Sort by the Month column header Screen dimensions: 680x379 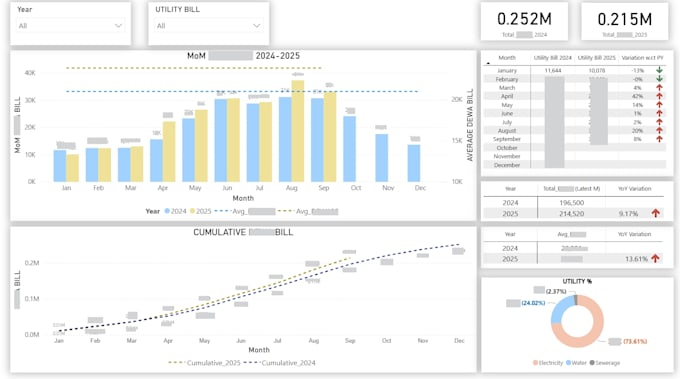[507, 58]
